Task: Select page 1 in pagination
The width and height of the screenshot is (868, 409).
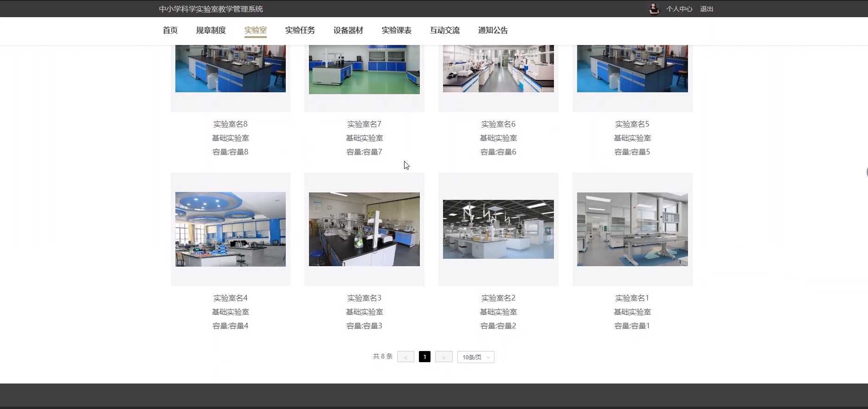Action: click(x=424, y=357)
